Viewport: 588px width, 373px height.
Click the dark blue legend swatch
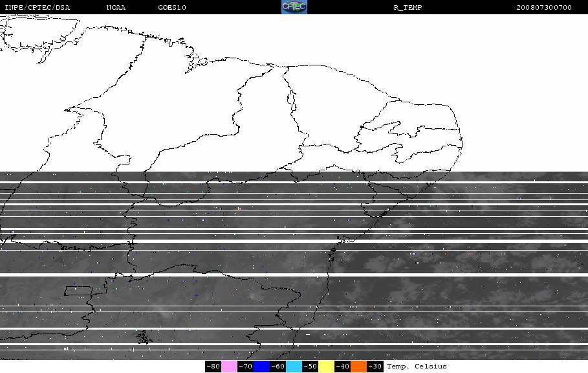coord(261,367)
